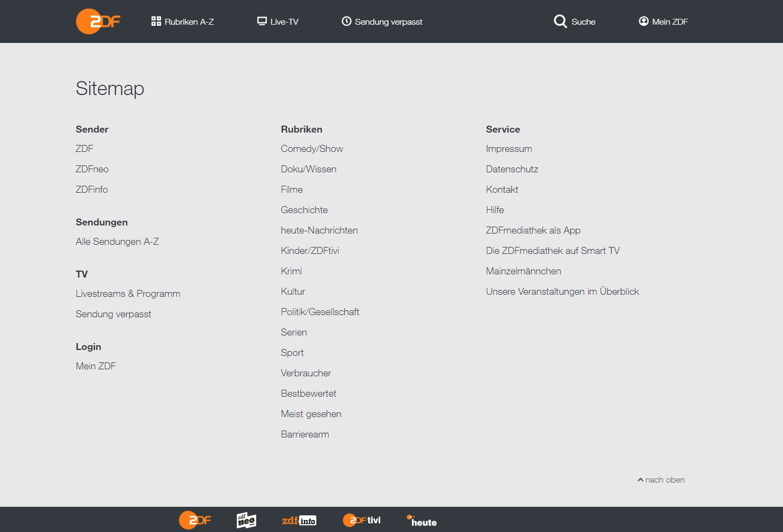Screen dimensions: 783x532
Task: Open the Comedy/Show rubric
Action: coord(312,149)
